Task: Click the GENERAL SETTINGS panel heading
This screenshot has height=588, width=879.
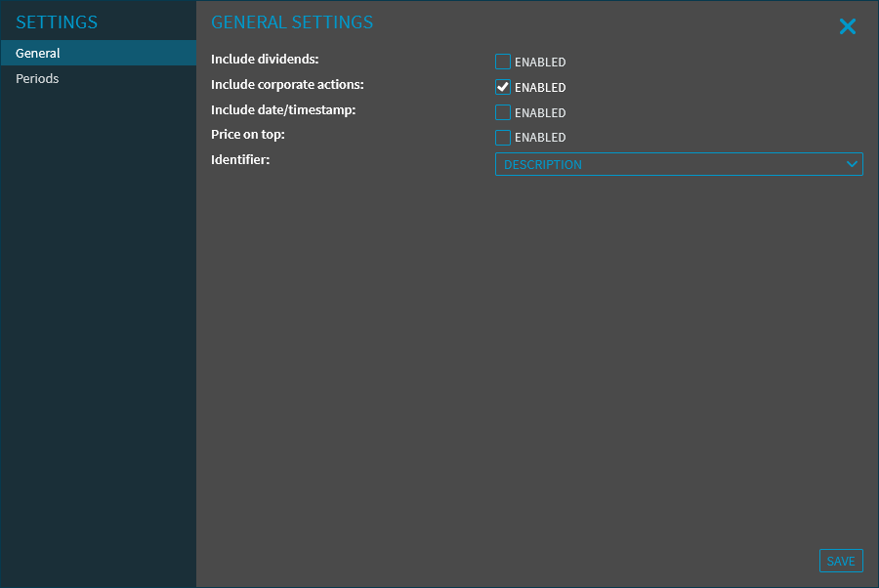Action: pos(292,21)
